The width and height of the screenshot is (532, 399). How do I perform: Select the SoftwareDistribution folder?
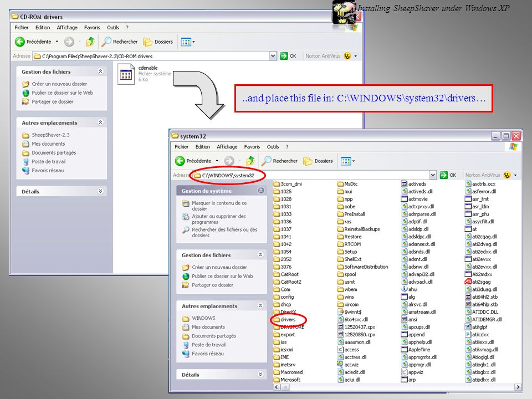pyautogui.click(x=362, y=267)
